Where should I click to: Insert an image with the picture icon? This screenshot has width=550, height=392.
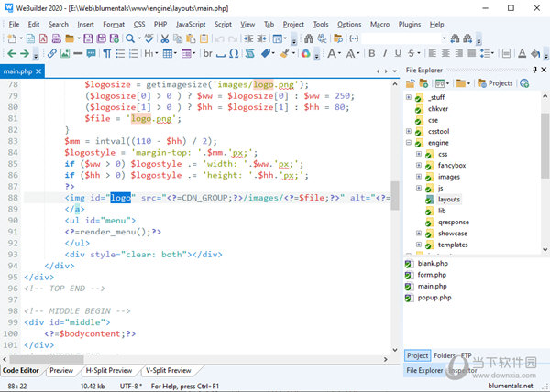(65, 53)
